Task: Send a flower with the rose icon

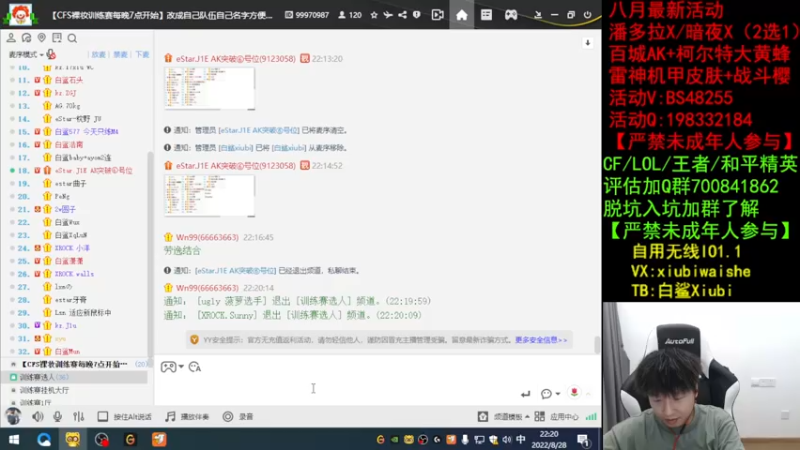Action: [574, 392]
